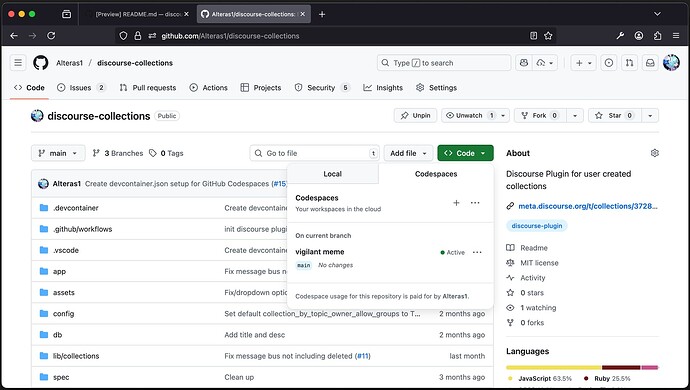
Task: Open Firefox account icon
Action: pos(639,36)
